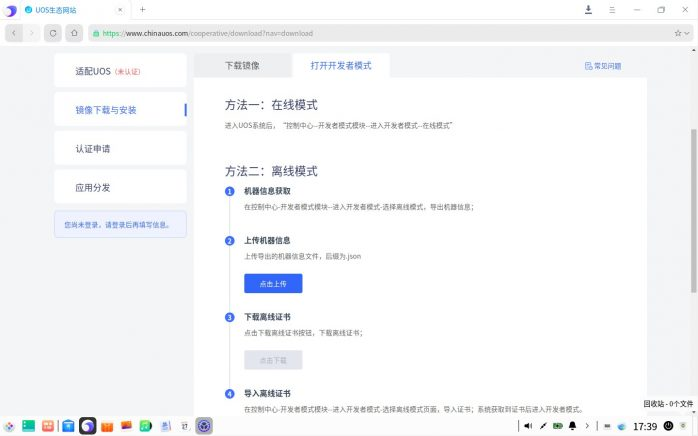This screenshot has width=698, height=436.
Task: Click the 17:39 clock
Action: [645, 427]
